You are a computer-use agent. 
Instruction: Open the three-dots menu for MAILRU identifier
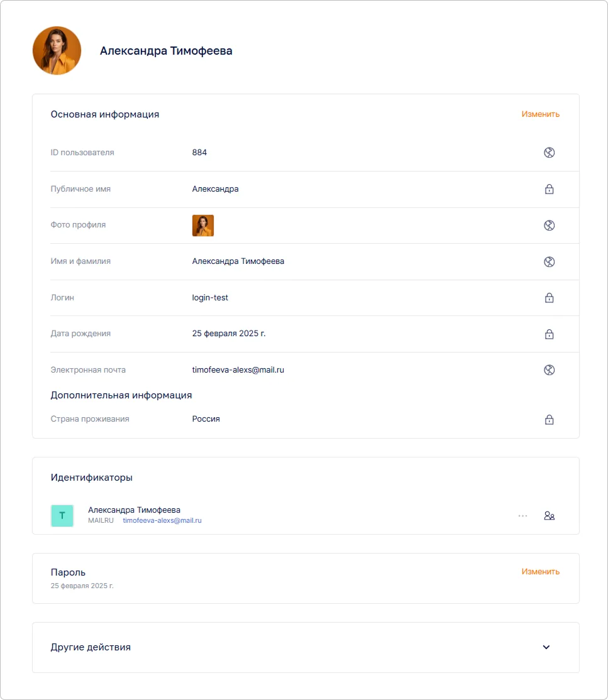point(522,516)
